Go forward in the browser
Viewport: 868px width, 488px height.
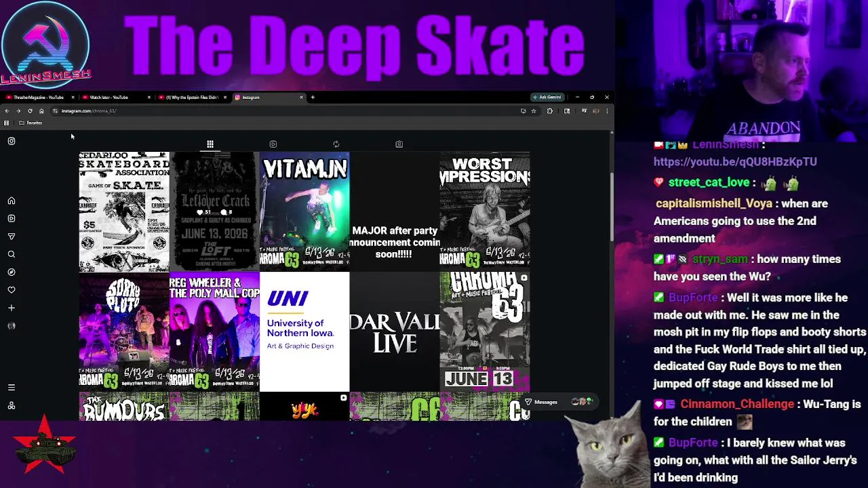(18, 110)
